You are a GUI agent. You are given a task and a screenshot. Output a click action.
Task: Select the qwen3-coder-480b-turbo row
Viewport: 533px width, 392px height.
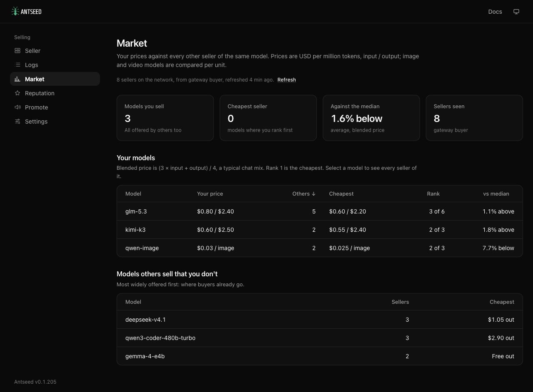coord(320,338)
